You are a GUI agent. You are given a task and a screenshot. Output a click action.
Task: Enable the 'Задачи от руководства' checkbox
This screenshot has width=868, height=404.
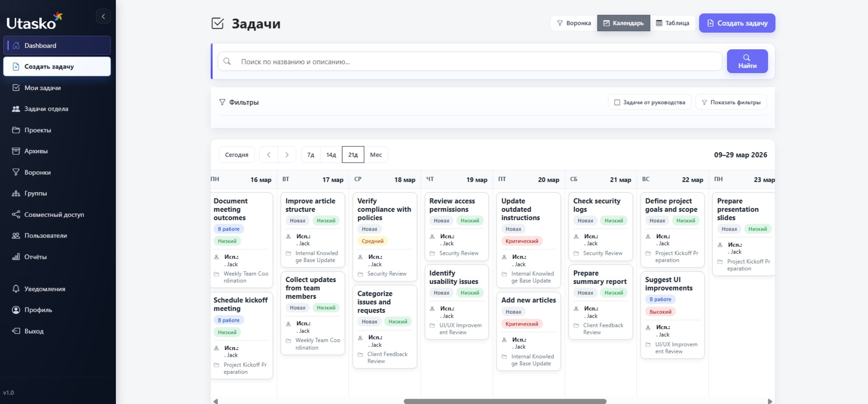click(616, 102)
